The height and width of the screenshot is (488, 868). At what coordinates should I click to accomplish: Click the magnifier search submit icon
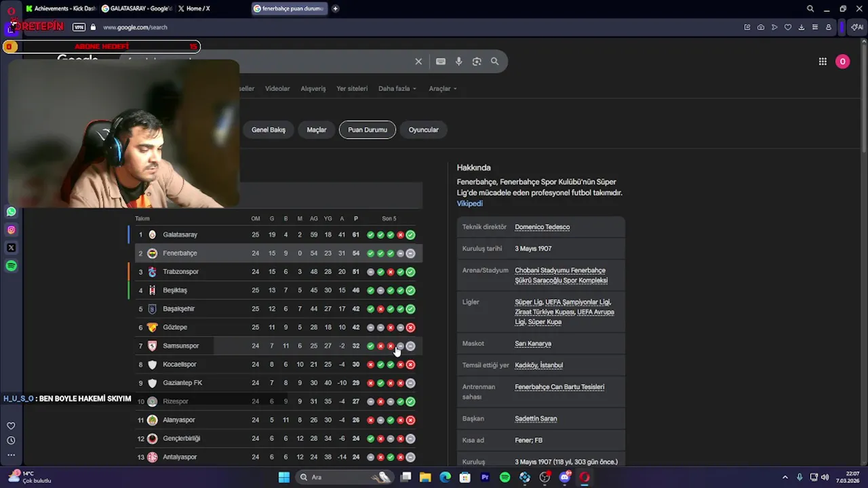pos(494,62)
